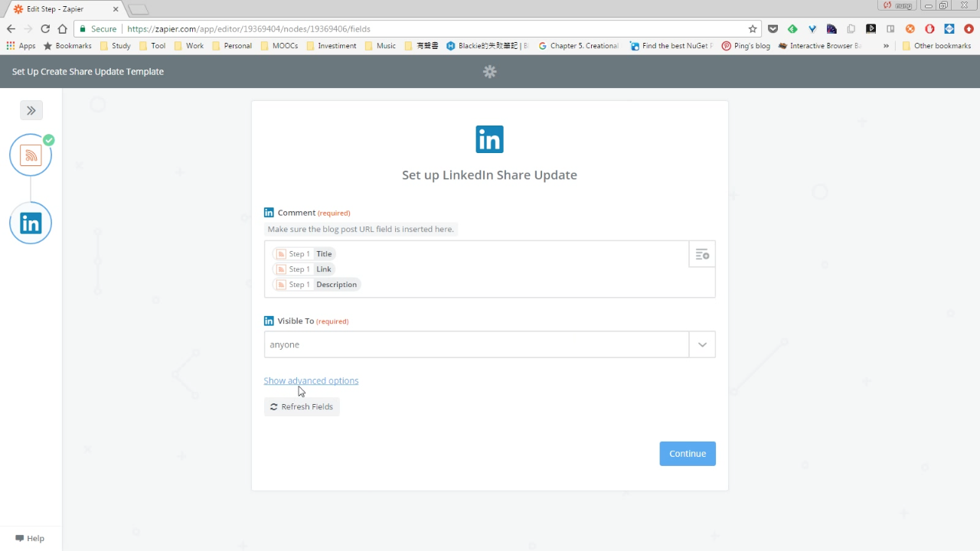Open the Work bookmarks folder
The image size is (980, 551).
click(x=189, y=46)
